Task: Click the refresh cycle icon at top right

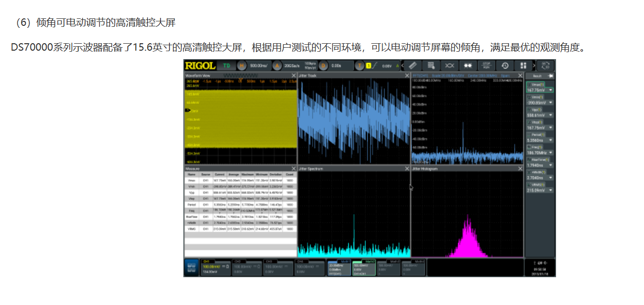Action: coord(546,66)
